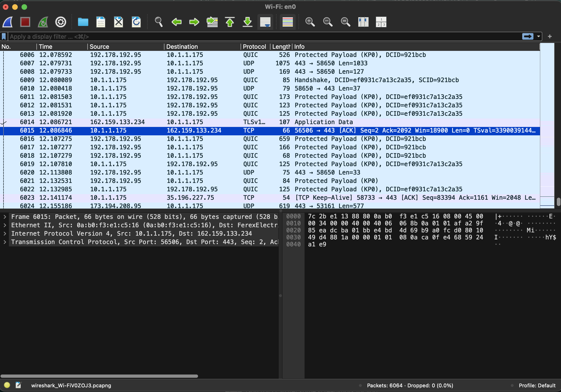Screen dimensions: 561x392
Task: Click the find packet magnifier icon
Action: click(x=159, y=22)
